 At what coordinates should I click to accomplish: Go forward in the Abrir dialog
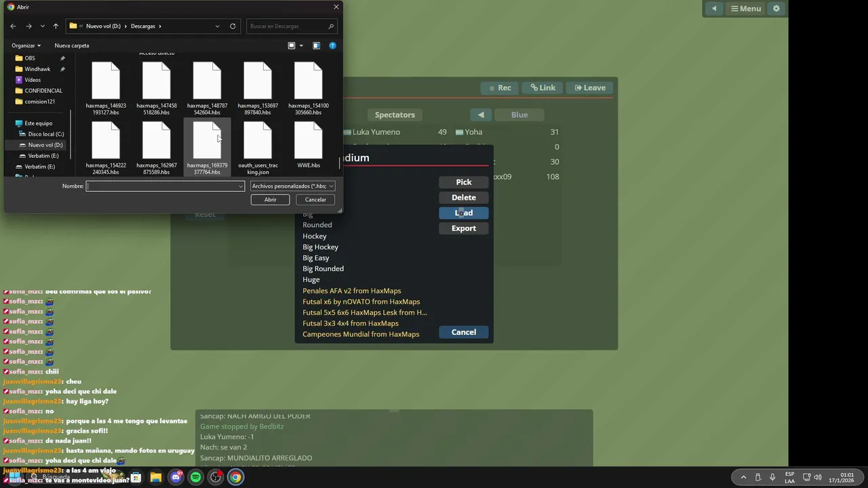coord(28,26)
